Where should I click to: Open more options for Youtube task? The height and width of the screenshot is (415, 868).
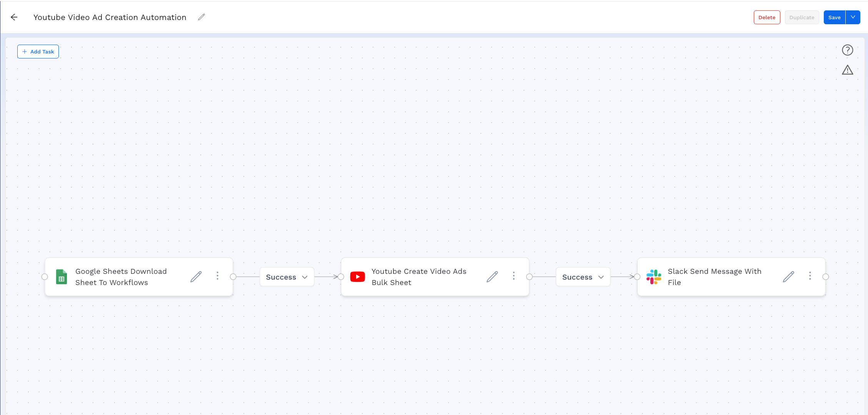click(x=513, y=276)
